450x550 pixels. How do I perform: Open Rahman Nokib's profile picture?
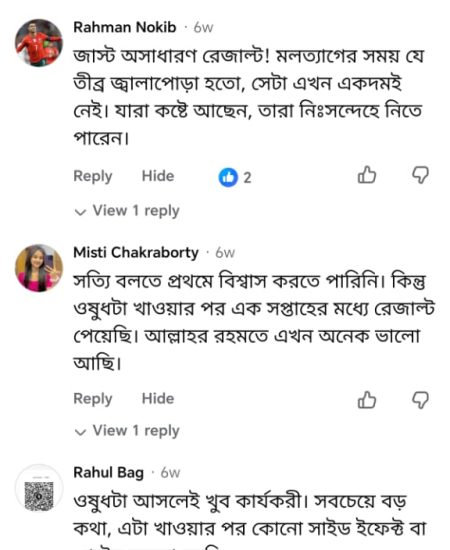(39, 43)
